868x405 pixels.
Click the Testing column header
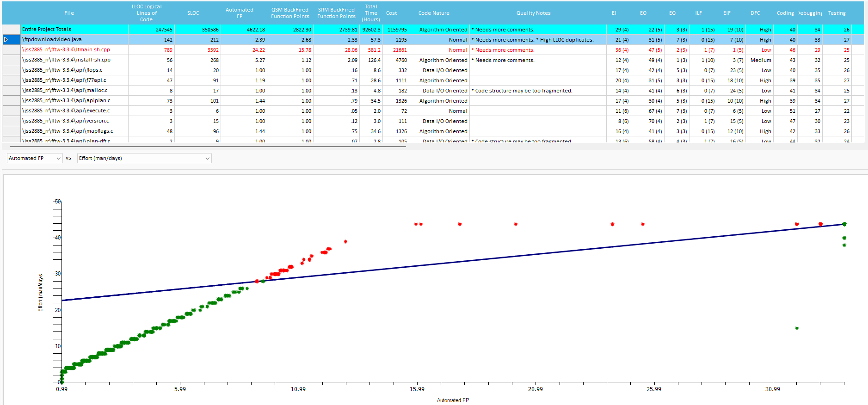(837, 13)
